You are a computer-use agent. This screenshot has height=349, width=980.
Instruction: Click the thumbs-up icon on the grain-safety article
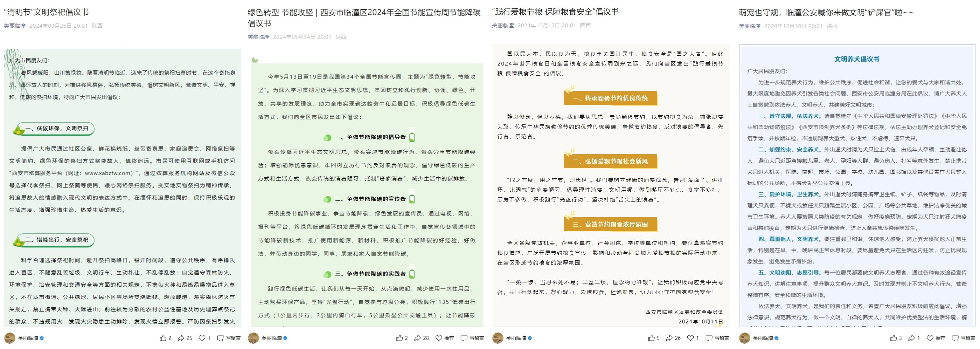click(652, 338)
